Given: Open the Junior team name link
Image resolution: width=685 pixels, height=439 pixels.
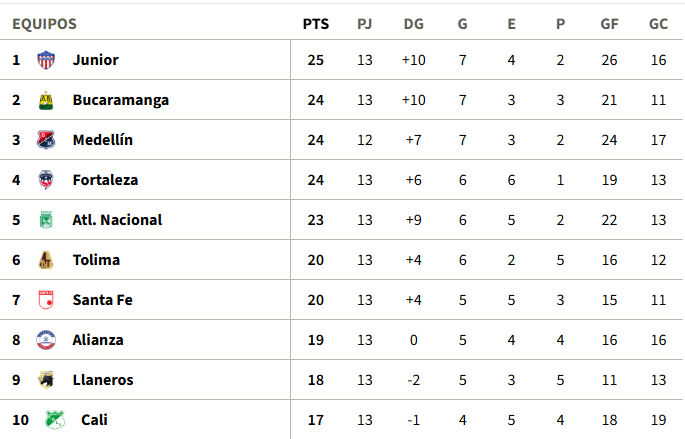Looking at the screenshot, I should tap(96, 60).
